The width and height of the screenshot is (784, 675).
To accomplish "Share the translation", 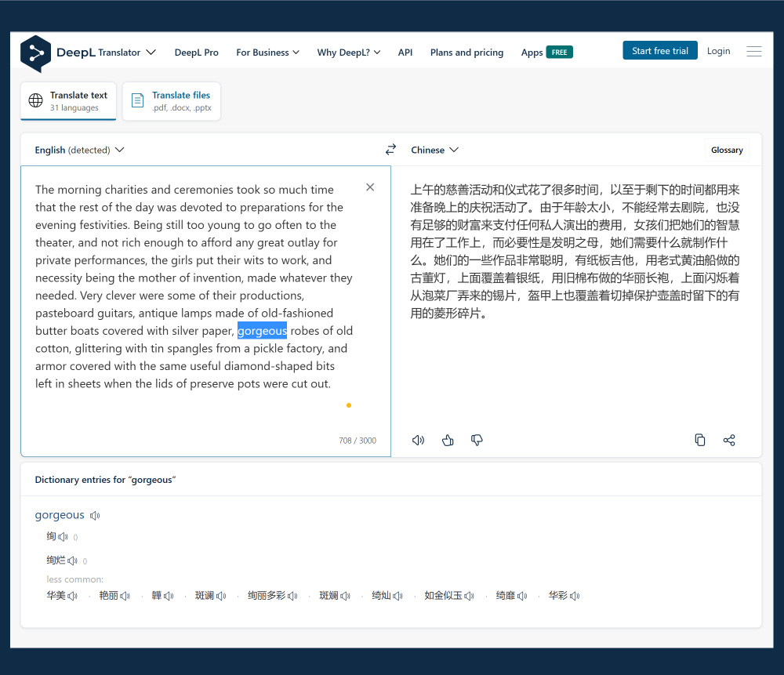I will pyautogui.click(x=729, y=440).
